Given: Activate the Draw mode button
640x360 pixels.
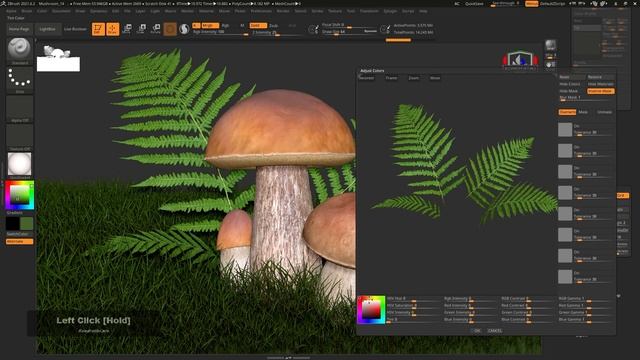Looking at the screenshot, I should coord(112,29).
